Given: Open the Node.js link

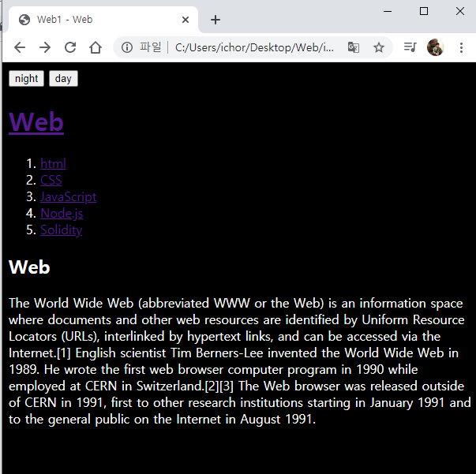Looking at the screenshot, I should pyautogui.click(x=62, y=214).
